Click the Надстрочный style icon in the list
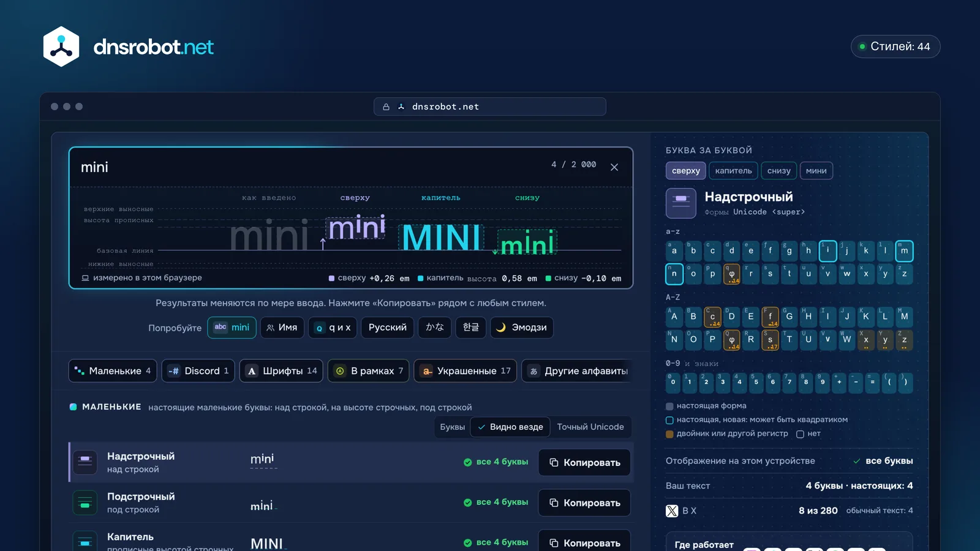The height and width of the screenshot is (551, 980). tap(85, 462)
